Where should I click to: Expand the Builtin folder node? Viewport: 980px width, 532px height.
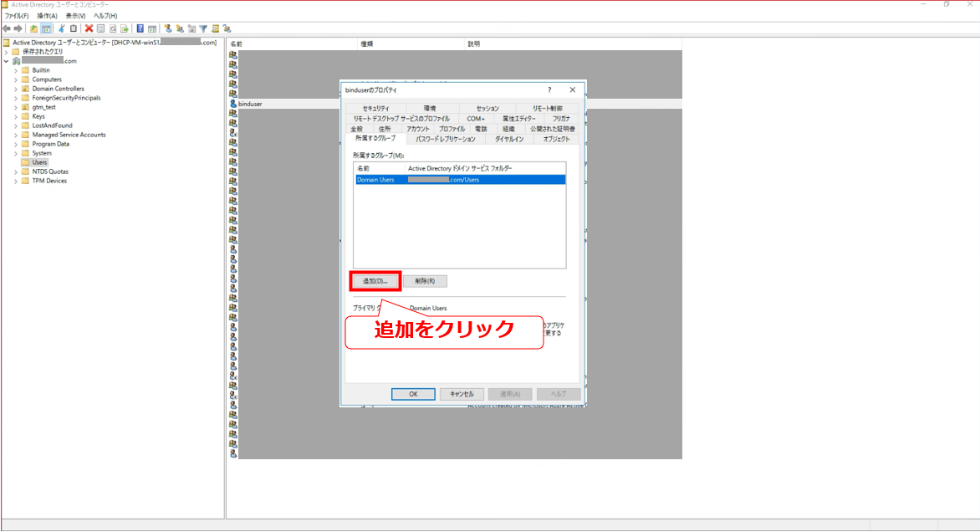click(x=15, y=70)
